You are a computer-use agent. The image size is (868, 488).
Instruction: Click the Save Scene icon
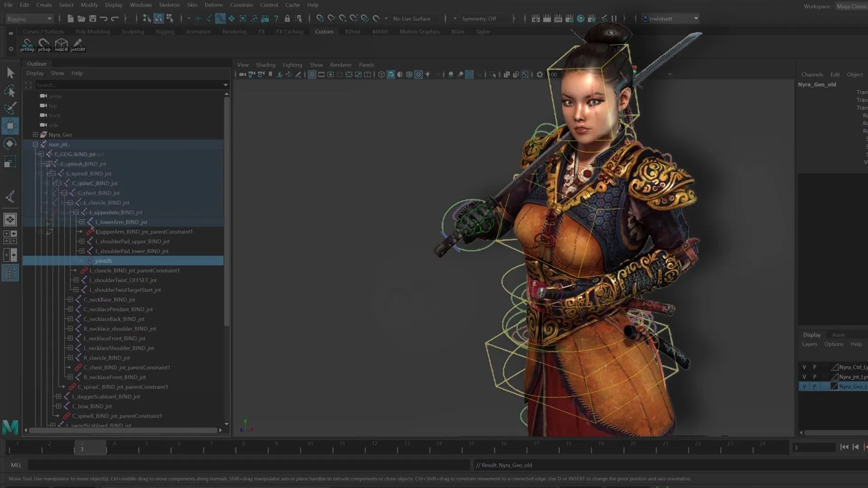[93, 19]
